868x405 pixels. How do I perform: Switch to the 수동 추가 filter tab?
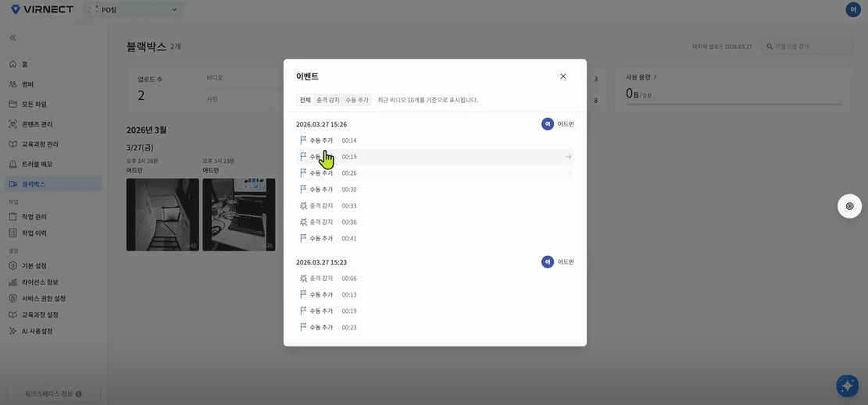click(x=356, y=100)
